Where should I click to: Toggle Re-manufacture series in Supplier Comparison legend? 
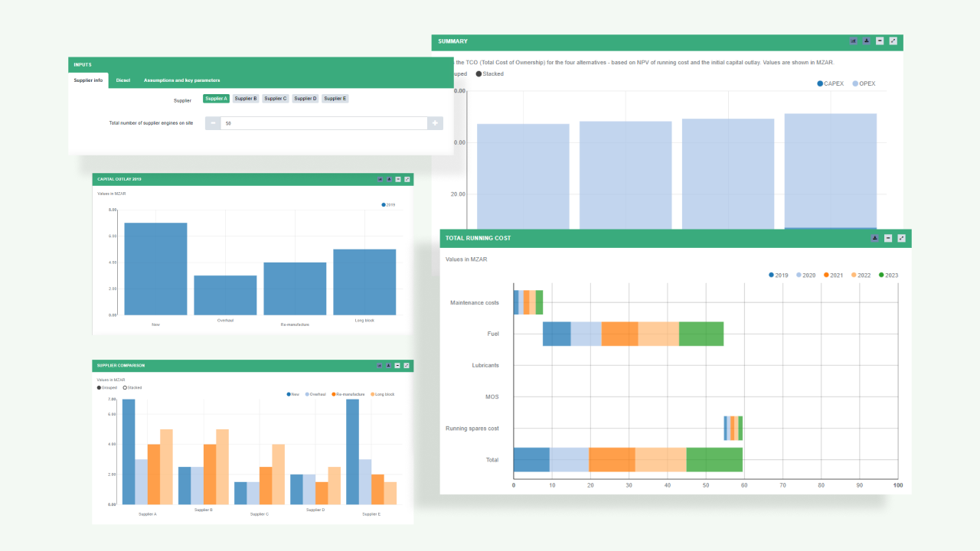349,394
